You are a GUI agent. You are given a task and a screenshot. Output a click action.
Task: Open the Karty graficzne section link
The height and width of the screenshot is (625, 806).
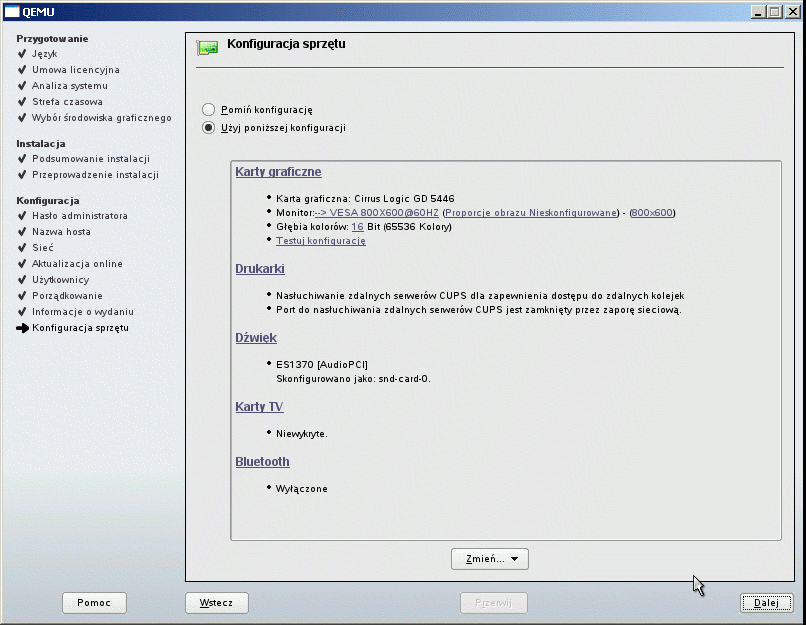278,172
